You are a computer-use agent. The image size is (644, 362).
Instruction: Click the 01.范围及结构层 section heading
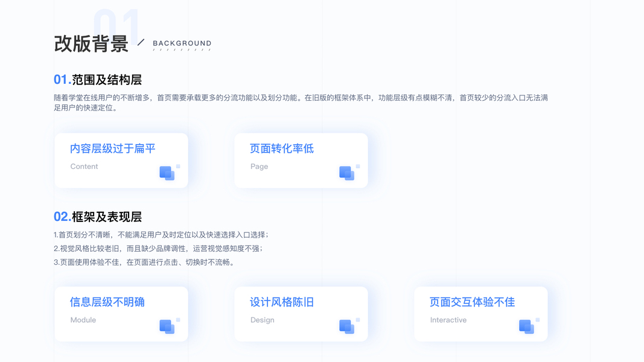point(98,80)
